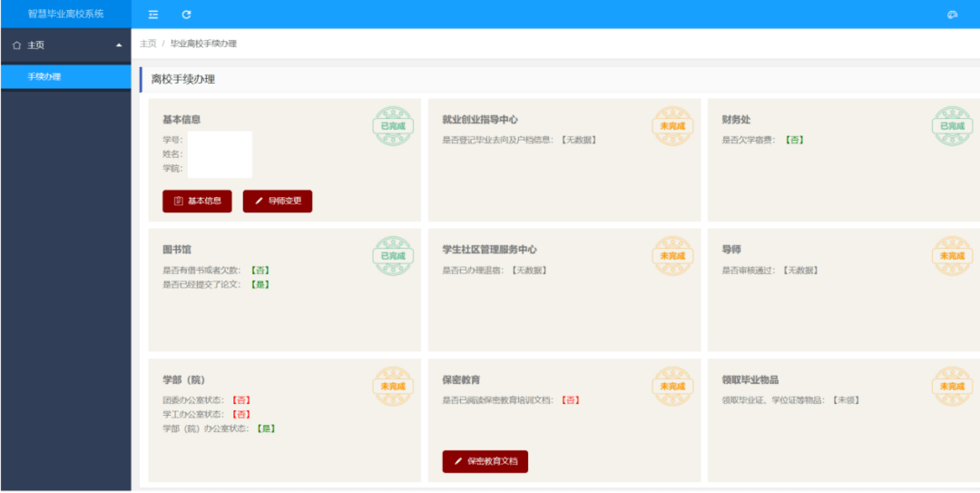Viewport: 980px width, 493px height.
Task: Toggle the sidebar collapse menu icon
Action: point(153,15)
